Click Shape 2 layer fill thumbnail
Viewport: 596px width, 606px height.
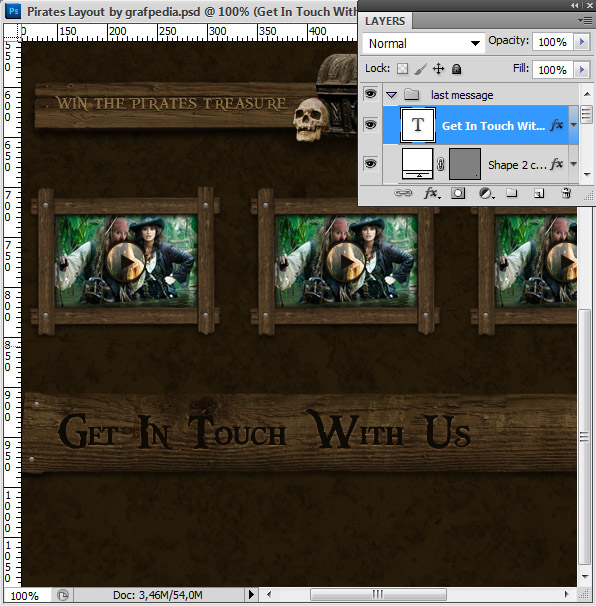[x=417, y=163]
